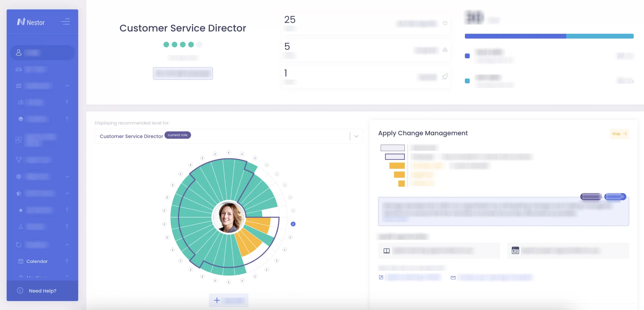This screenshot has width=644, height=310.
Task: Open the user profile sidebar item
Action: [42, 53]
